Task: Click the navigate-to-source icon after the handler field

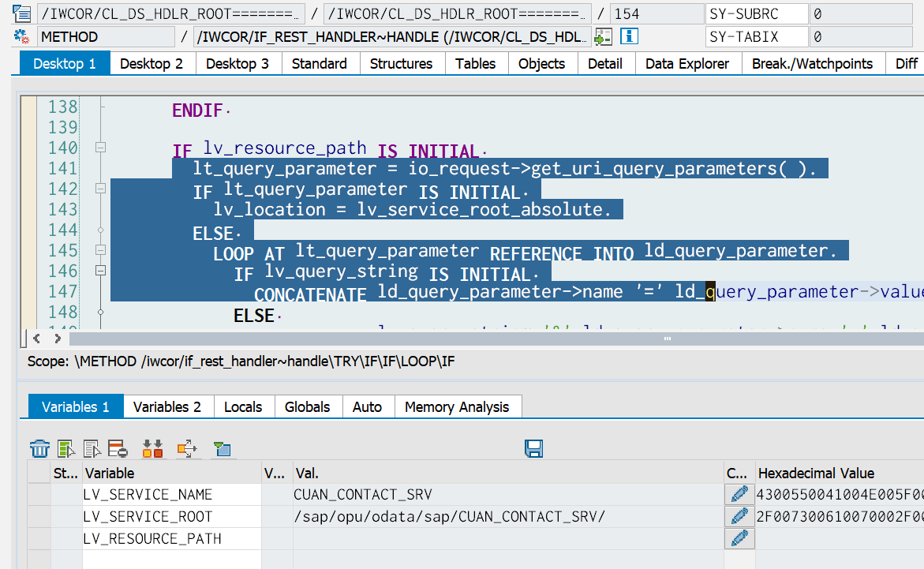Action: (x=603, y=36)
